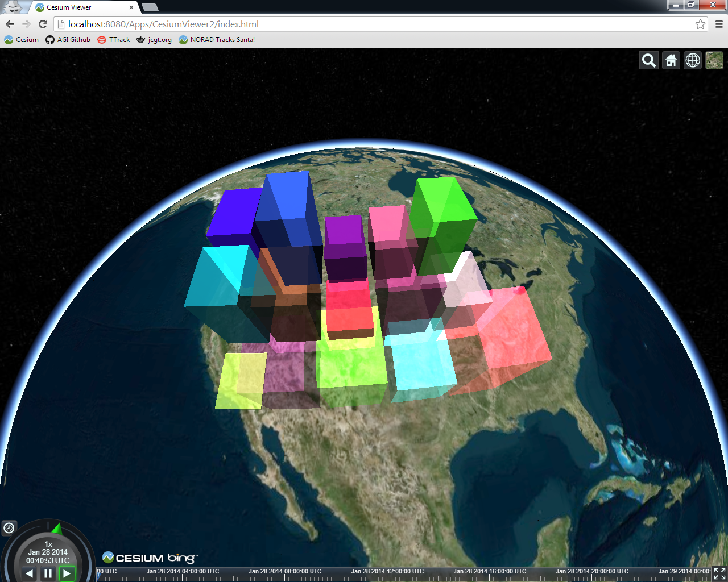
Task: Open the scene mode picker globe icon
Action: (x=693, y=60)
